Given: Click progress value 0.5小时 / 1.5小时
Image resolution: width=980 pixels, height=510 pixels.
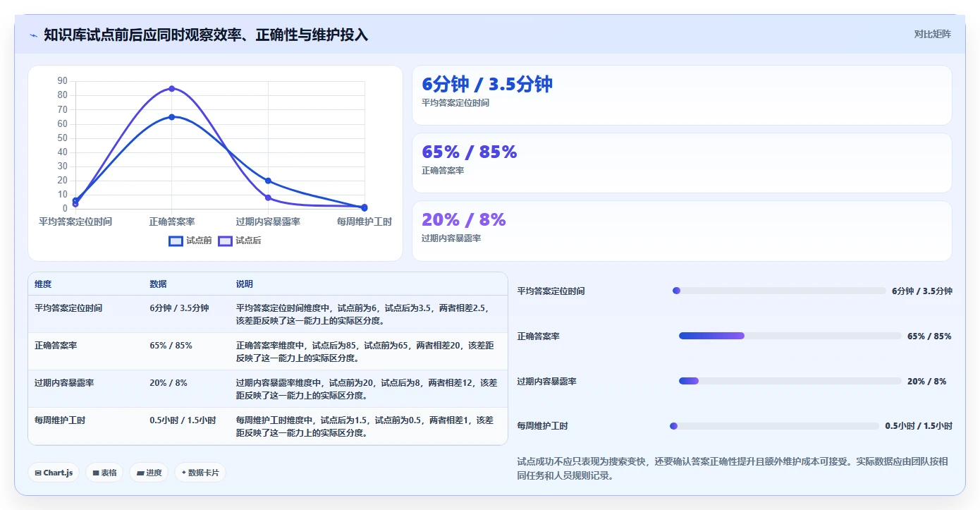Looking at the screenshot, I should click(x=919, y=426).
